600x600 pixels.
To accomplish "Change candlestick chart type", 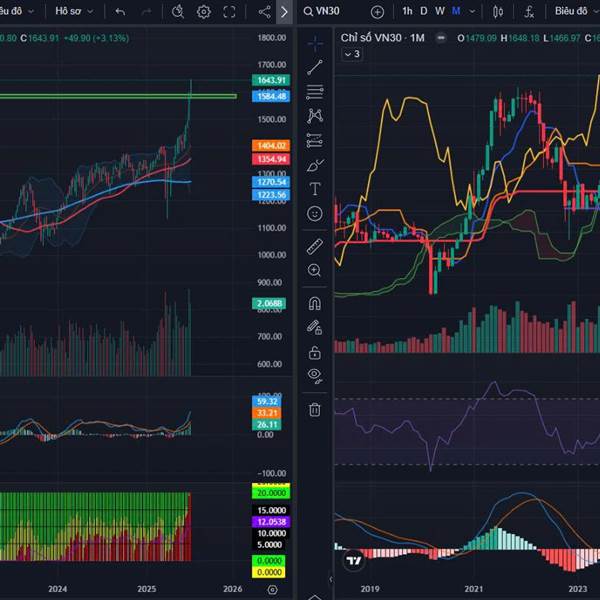I will [498, 12].
